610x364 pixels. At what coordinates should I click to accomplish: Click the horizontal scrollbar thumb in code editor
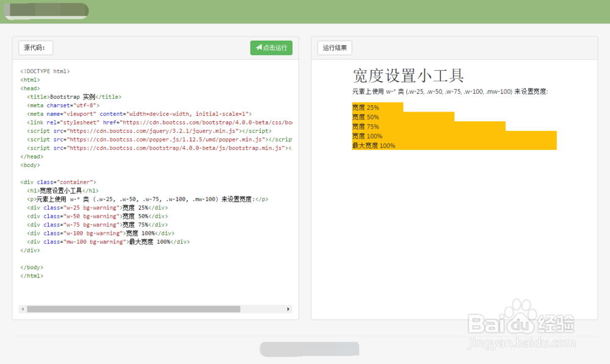point(134,309)
